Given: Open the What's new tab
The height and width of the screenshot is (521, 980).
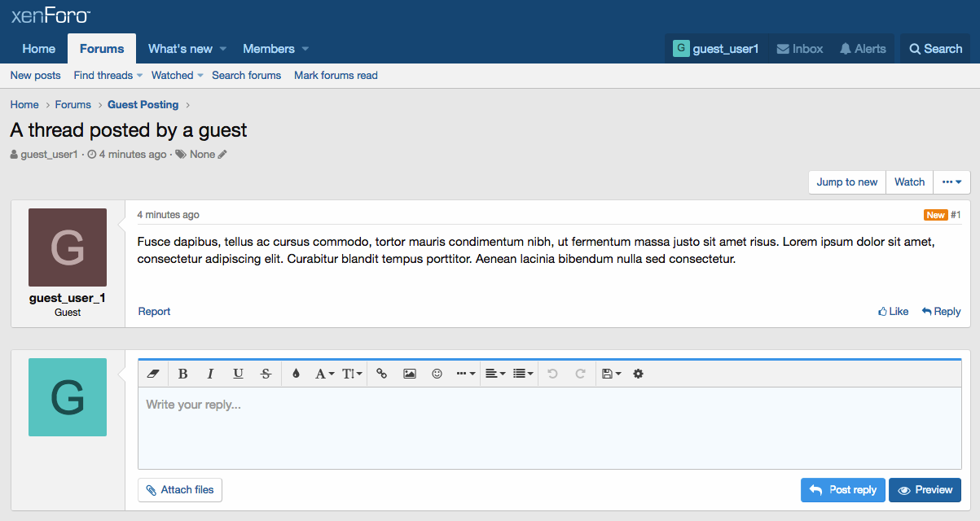Looking at the screenshot, I should point(180,49).
